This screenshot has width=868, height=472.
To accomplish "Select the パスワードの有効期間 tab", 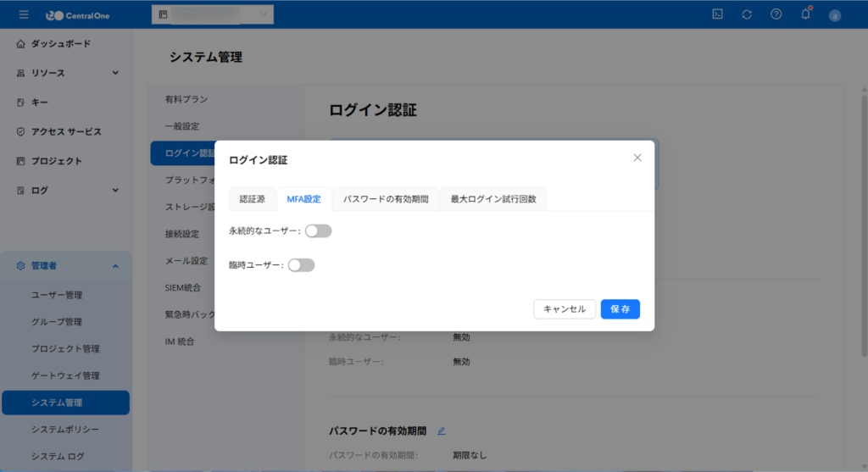I will tap(386, 199).
